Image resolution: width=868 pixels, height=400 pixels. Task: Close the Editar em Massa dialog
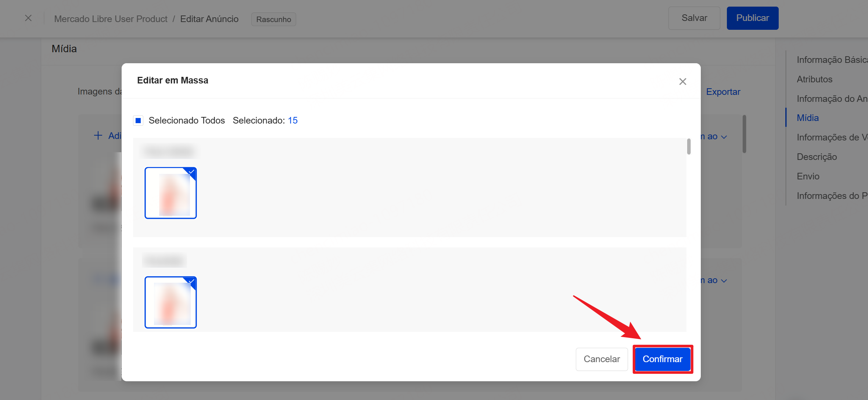(x=682, y=82)
